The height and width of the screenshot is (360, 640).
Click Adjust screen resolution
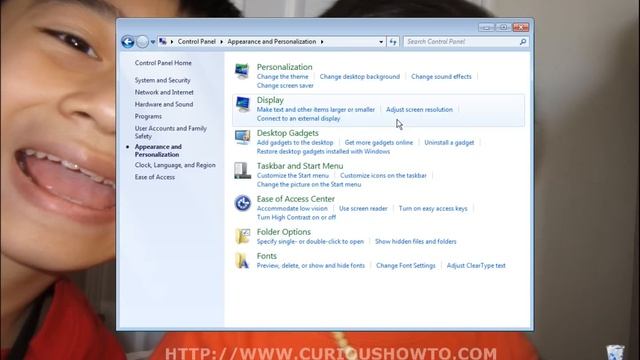point(419,110)
